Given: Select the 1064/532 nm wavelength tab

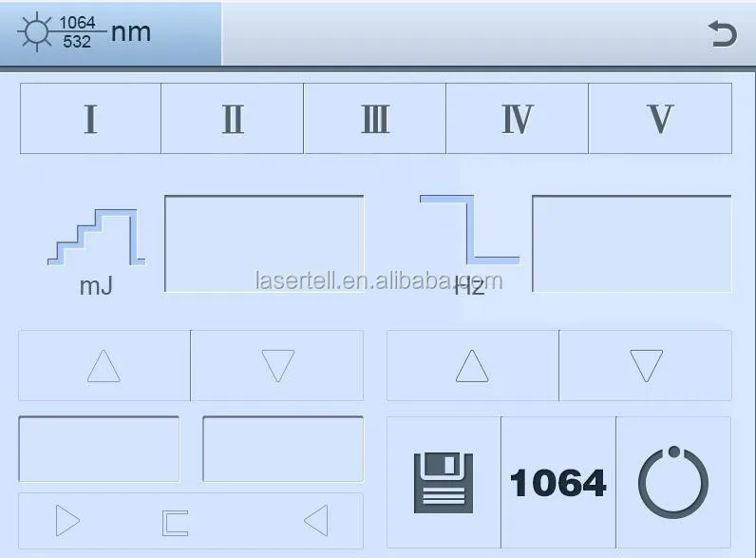Looking at the screenshot, I should point(111,33).
